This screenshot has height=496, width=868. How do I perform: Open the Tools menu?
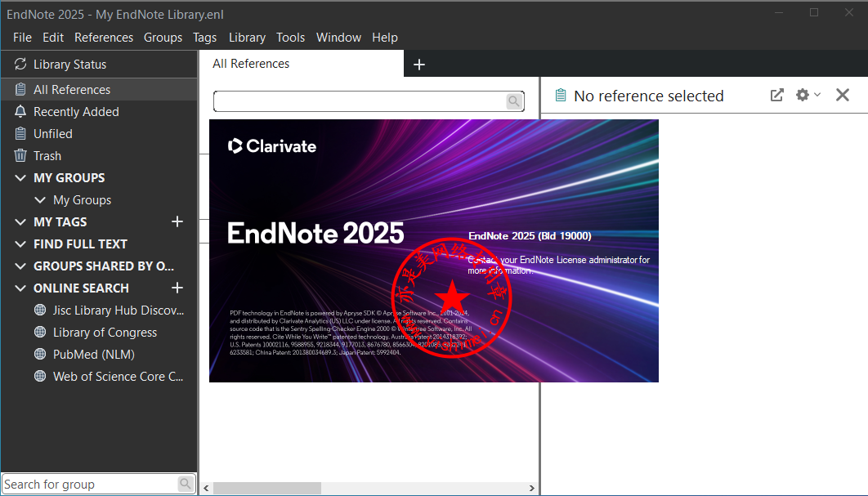pos(291,37)
